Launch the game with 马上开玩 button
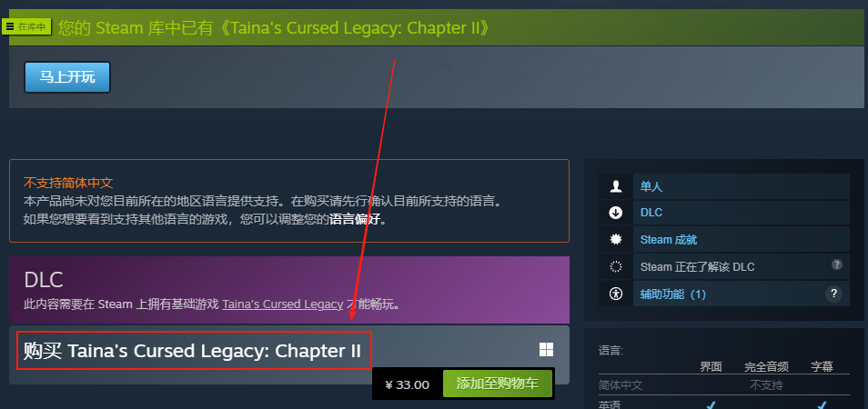This screenshot has height=409, width=868. pyautogui.click(x=67, y=77)
